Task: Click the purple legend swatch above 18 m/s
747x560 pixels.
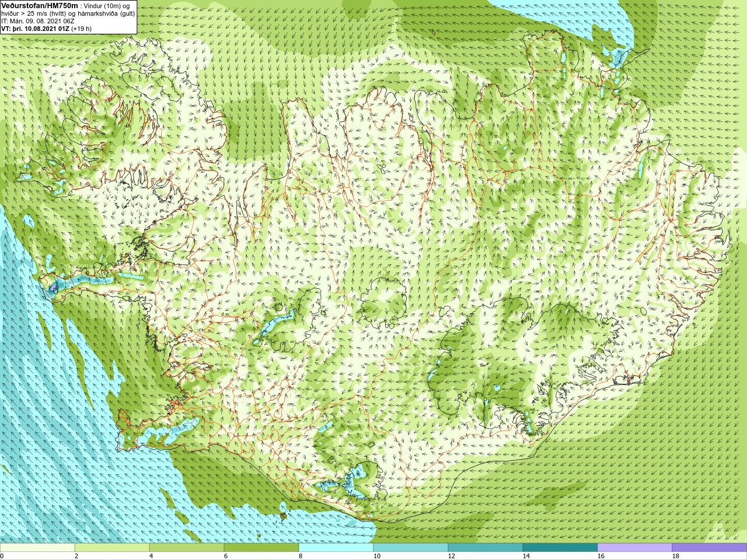Action: tap(710, 548)
